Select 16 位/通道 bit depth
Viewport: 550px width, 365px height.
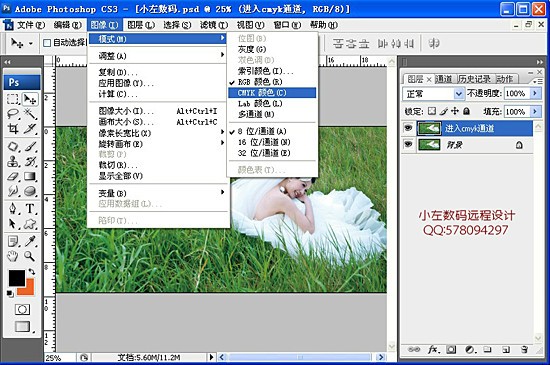(272, 142)
